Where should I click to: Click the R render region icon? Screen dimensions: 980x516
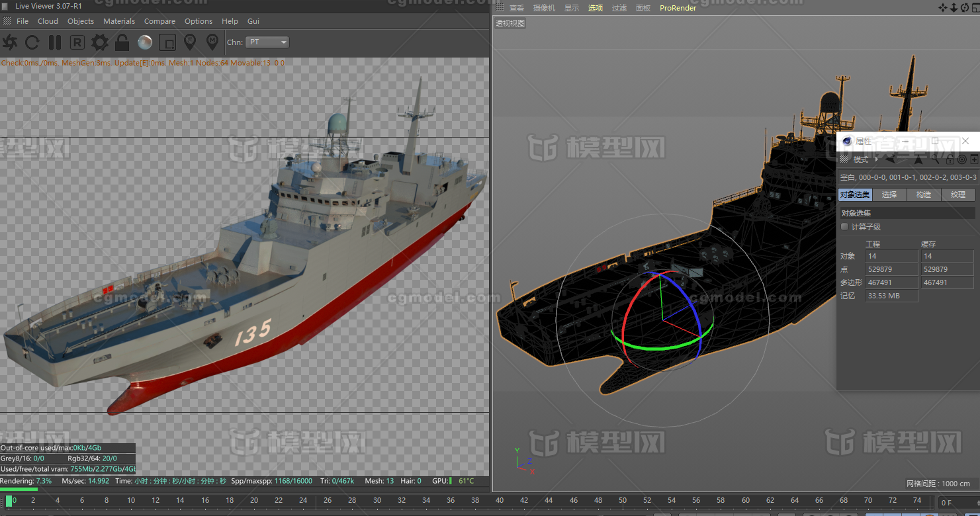(x=77, y=43)
